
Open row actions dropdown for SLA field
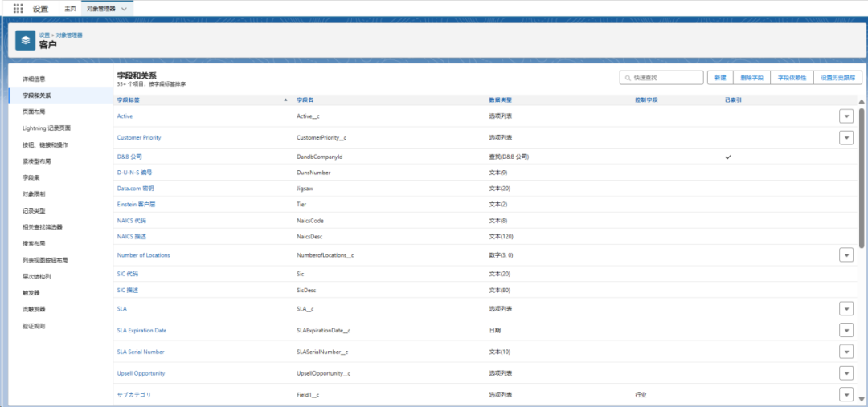pyautogui.click(x=845, y=308)
